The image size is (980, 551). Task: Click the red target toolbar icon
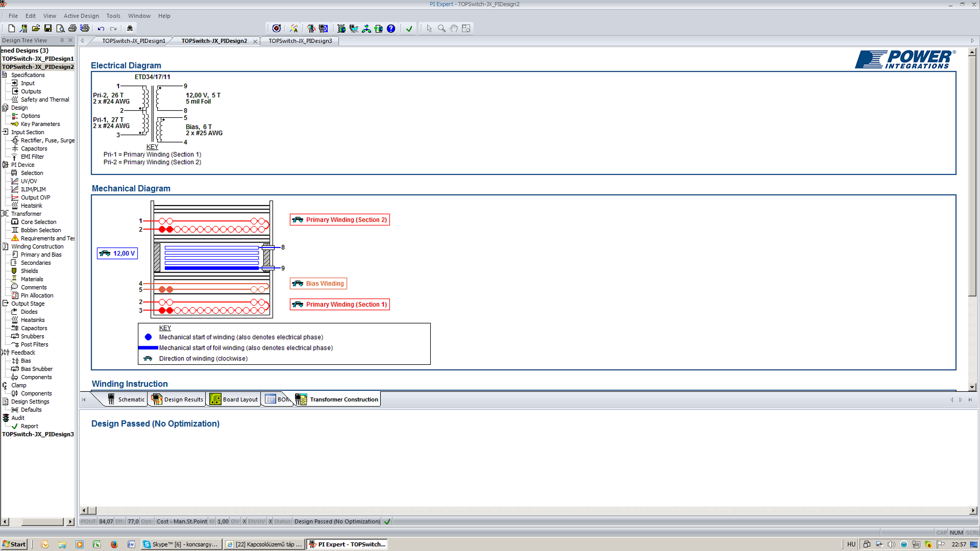(x=277, y=29)
